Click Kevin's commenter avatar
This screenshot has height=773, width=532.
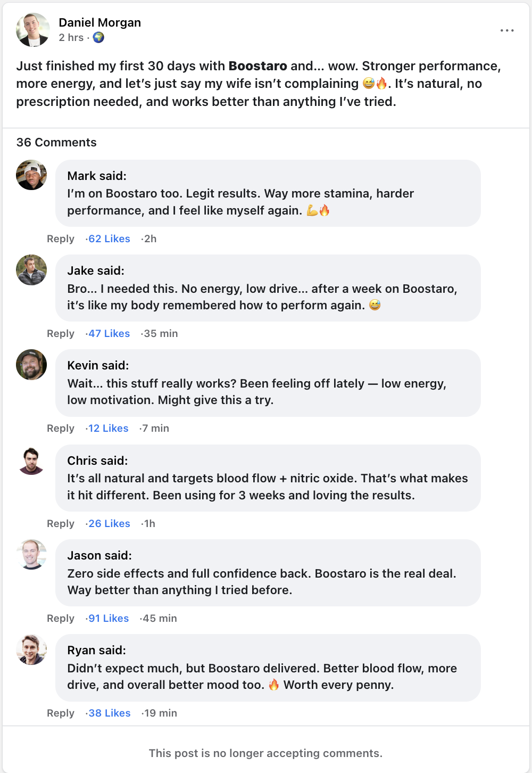[31, 365]
